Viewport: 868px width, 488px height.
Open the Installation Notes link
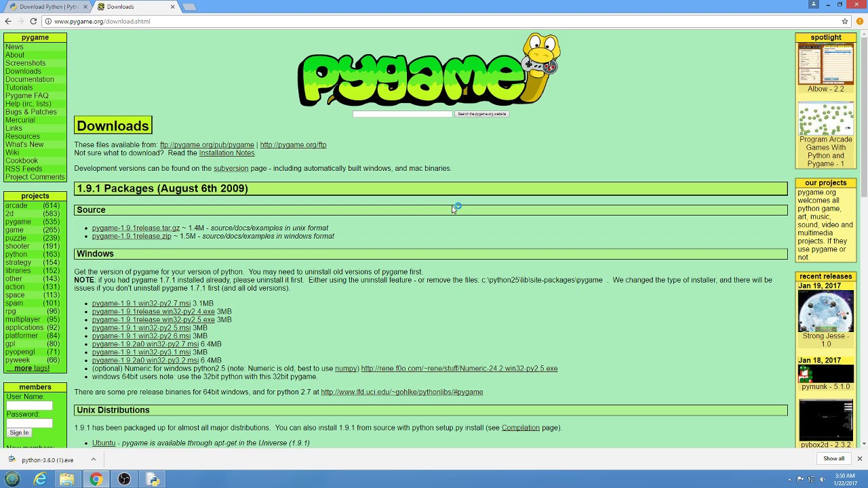point(226,153)
